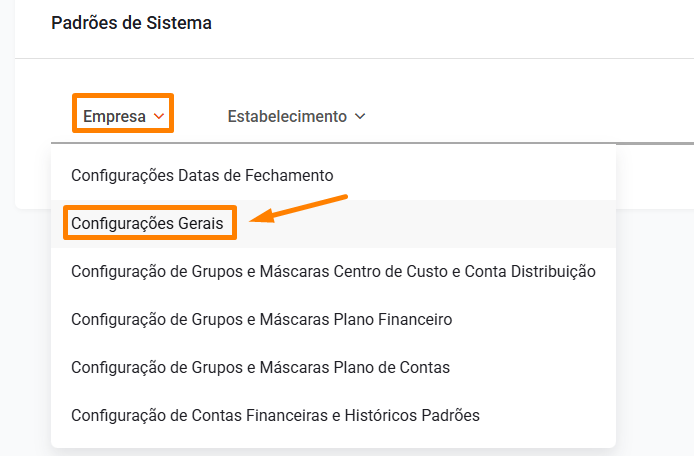Click the Padrões de Sistema page title
The height and width of the screenshot is (456, 694).
tap(131, 22)
